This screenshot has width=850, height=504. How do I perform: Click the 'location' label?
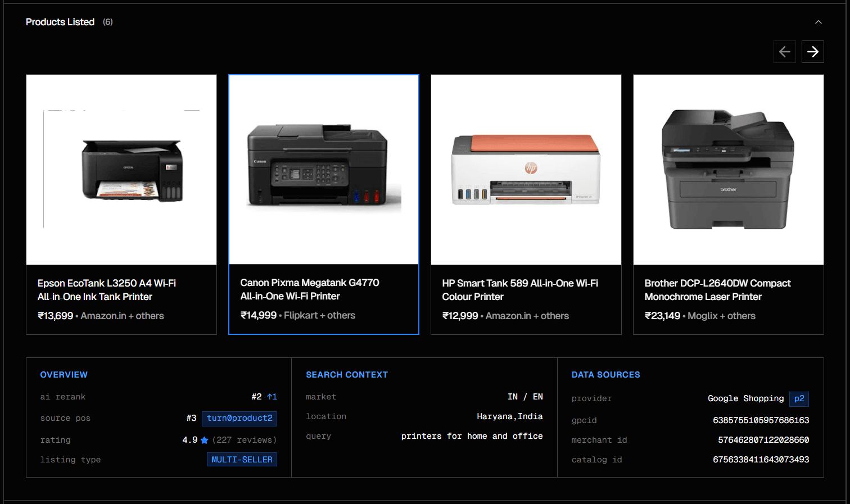pyautogui.click(x=326, y=416)
